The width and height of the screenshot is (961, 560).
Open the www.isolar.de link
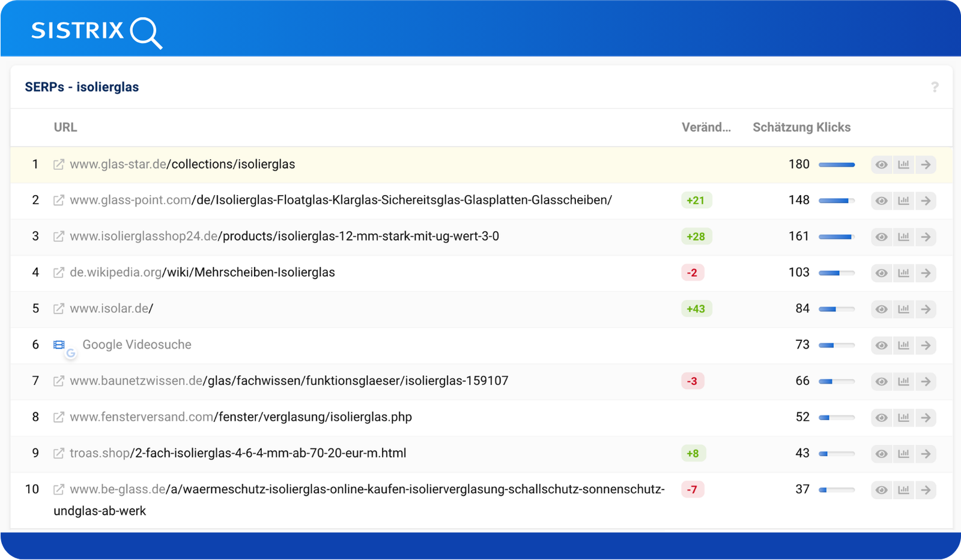pos(111,309)
